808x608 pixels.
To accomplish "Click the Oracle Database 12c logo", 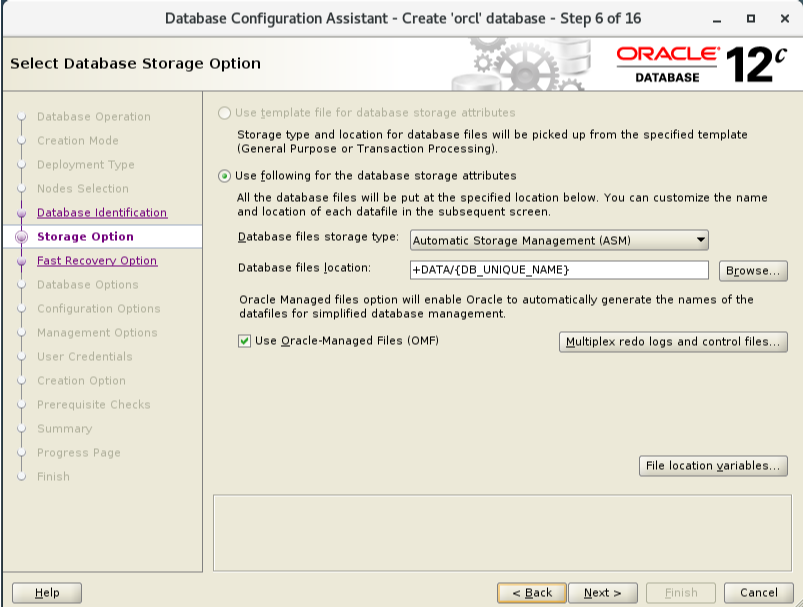I will coord(702,65).
